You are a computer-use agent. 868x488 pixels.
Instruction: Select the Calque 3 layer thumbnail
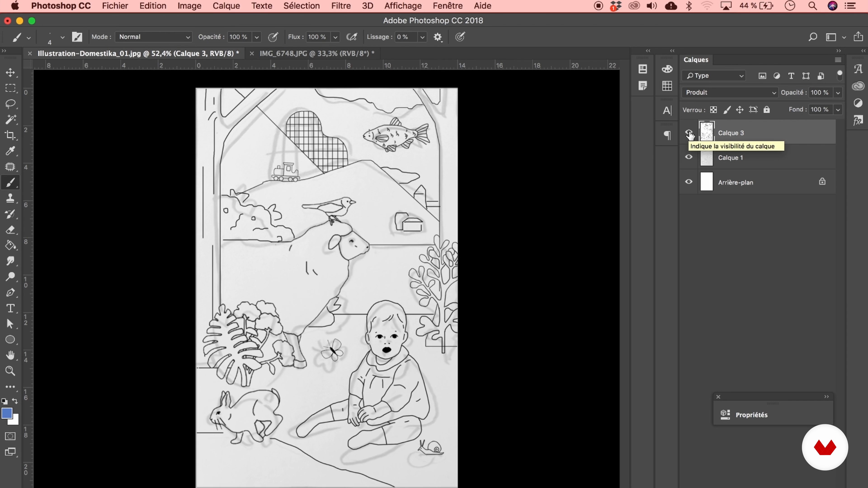click(x=707, y=132)
